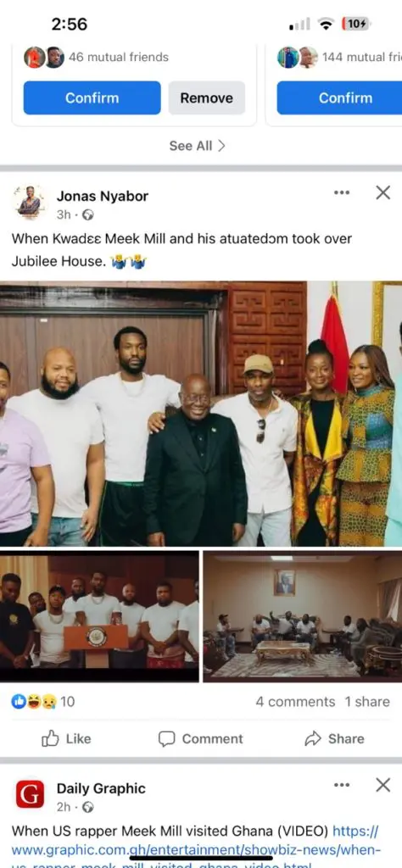The image size is (402, 868).
Task: Open the meeting room photo thumbnail
Action: [302, 616]
